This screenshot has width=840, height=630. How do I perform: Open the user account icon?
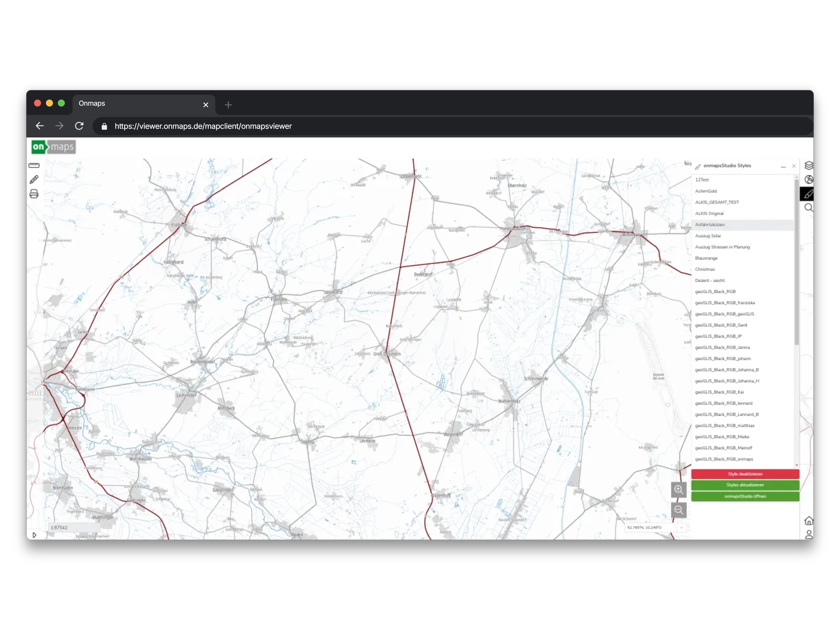(808, 534)
